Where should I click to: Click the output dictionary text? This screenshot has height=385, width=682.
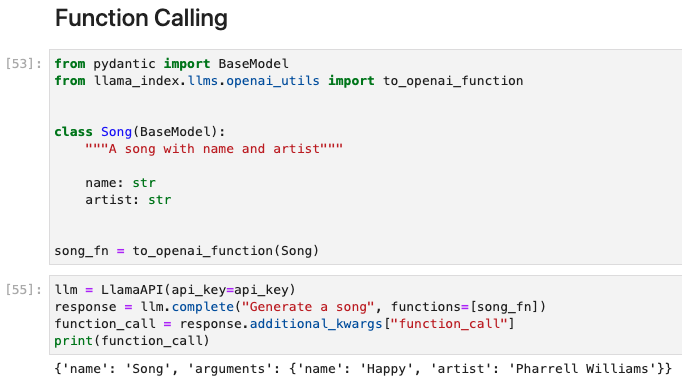click(x=363, y=369)
